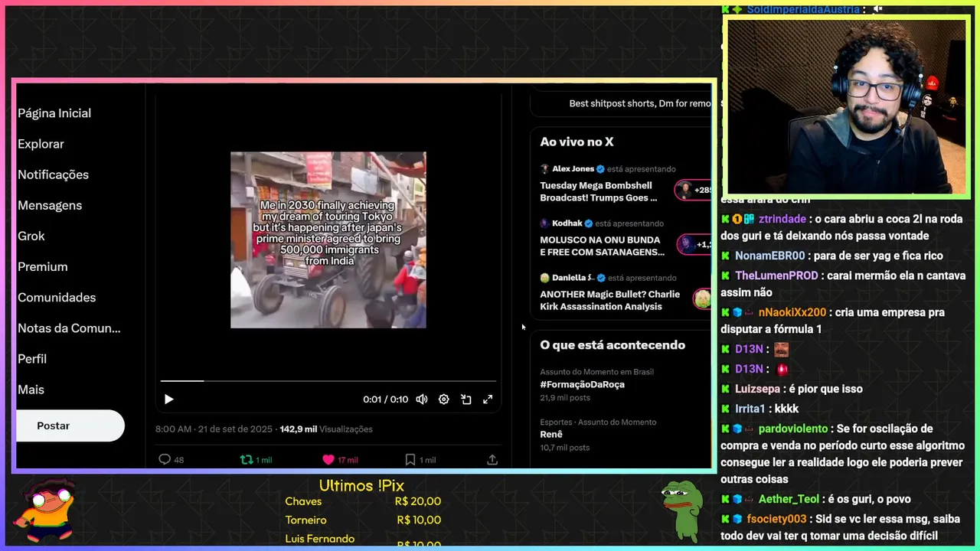
Task: Click username Luizsepa in chat
Action: 757,389
